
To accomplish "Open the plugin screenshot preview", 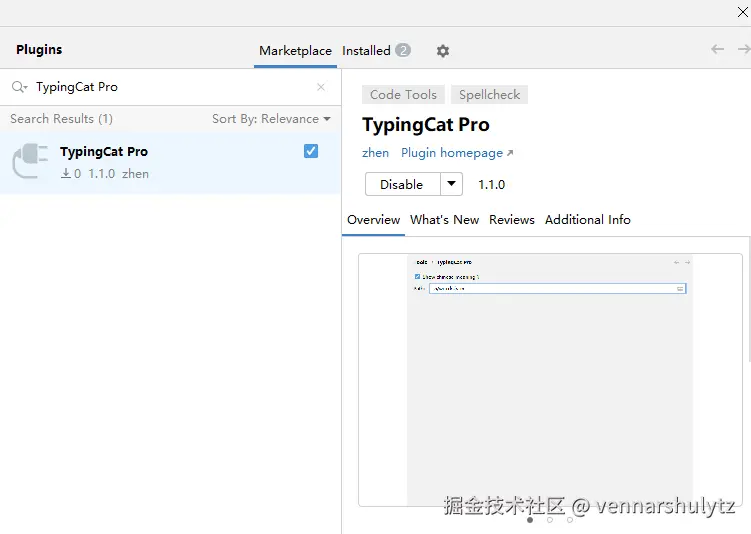I will point(550,380).
